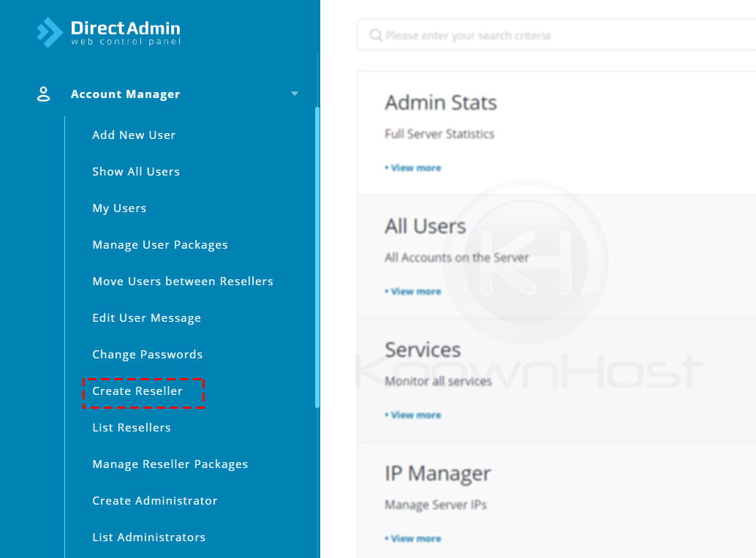Open Create Administrator
This screenshot has width=756, height=558.
tap(154, 500)
